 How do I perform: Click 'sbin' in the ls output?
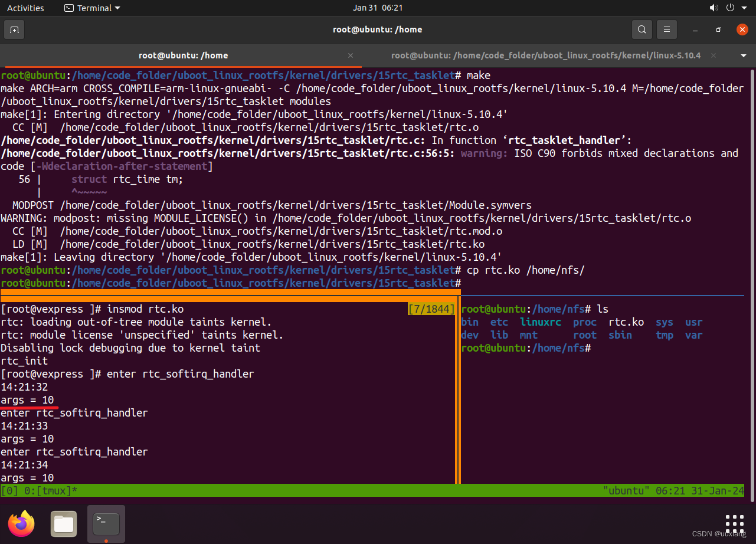pyautogui.click(x=620, y=335)
